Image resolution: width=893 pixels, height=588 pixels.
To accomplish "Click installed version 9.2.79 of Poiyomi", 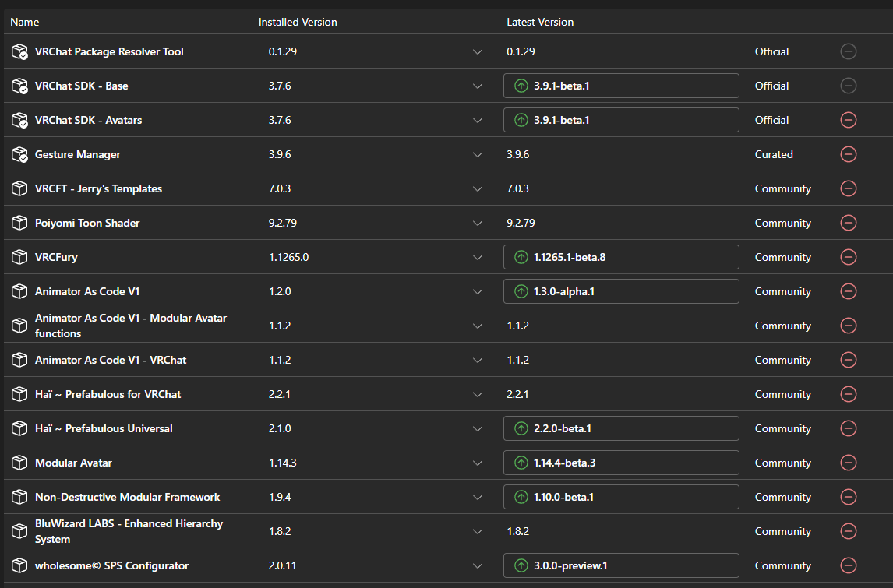I will pyautogui.click(x=283, y=223).
